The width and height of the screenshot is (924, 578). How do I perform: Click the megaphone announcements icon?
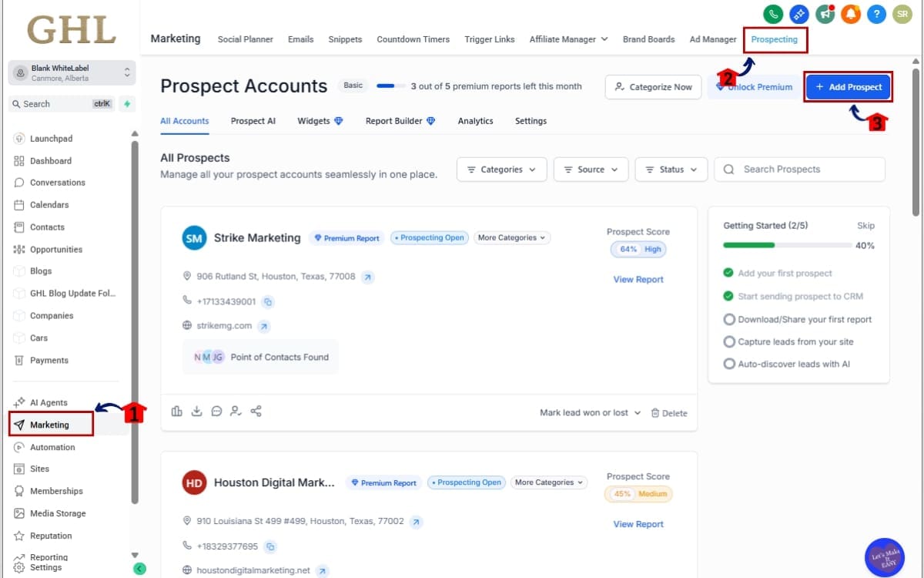click(825, 14)
